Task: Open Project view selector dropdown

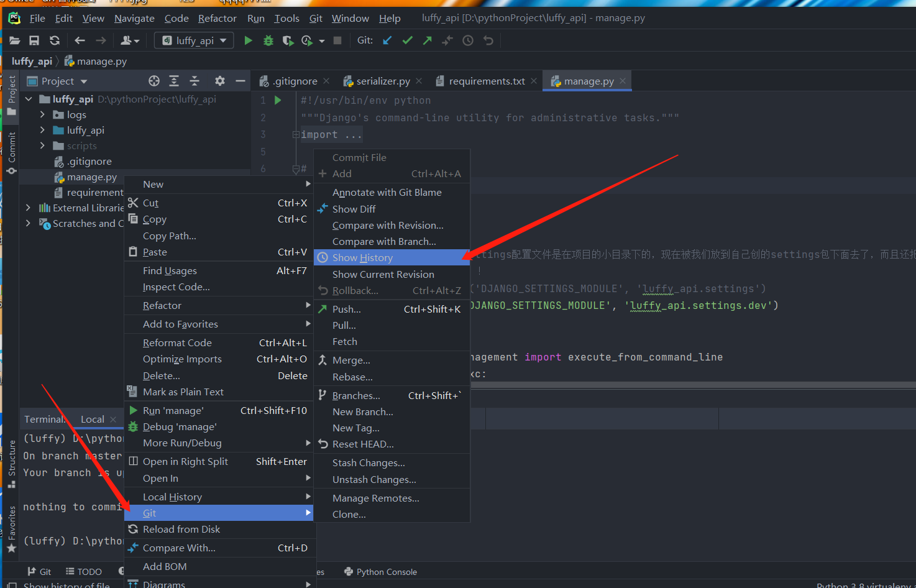Action: click(57, 81)
